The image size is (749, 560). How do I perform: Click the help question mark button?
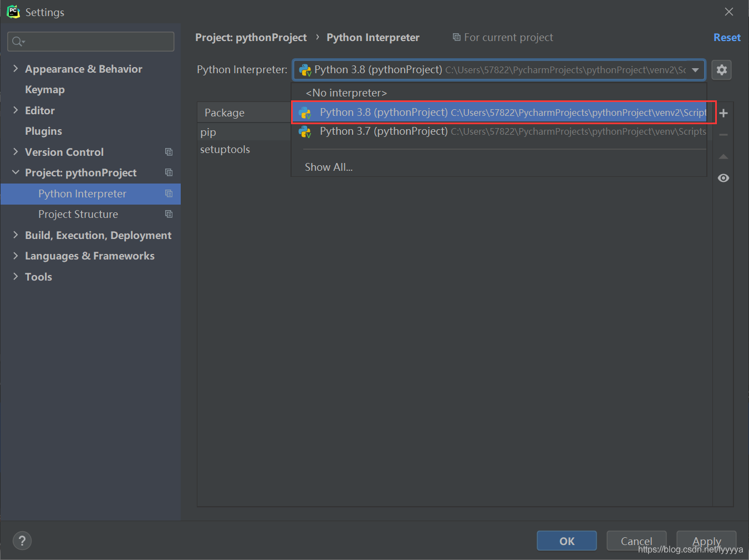pos(22,541)
